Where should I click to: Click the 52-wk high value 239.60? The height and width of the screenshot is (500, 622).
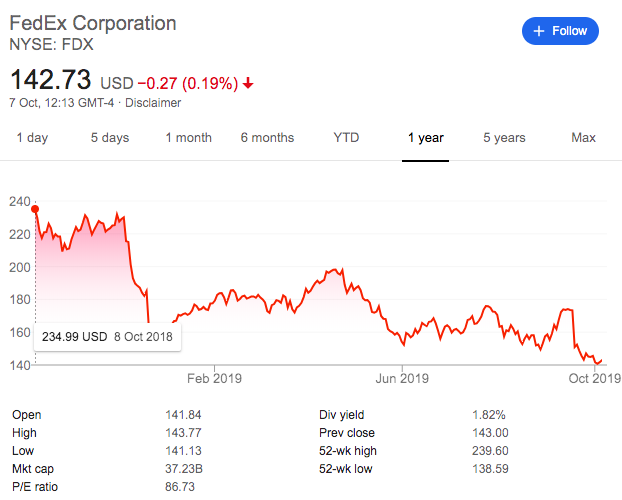490,451
